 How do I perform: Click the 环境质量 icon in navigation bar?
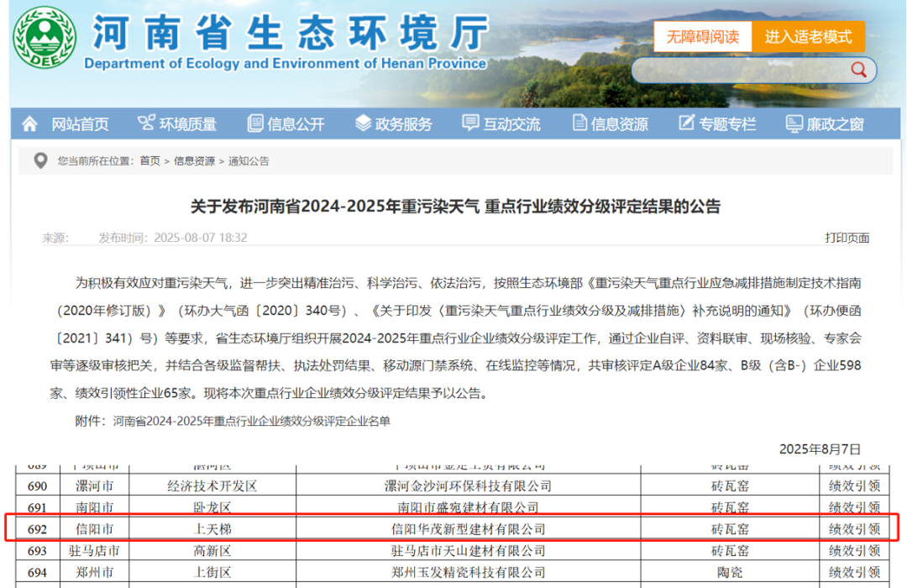[x=148, y=123]
